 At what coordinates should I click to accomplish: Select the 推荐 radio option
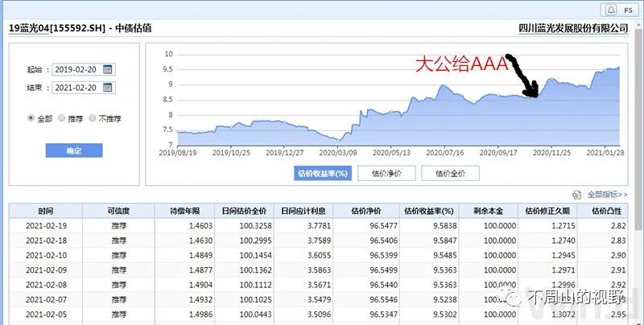click(62, 118)
